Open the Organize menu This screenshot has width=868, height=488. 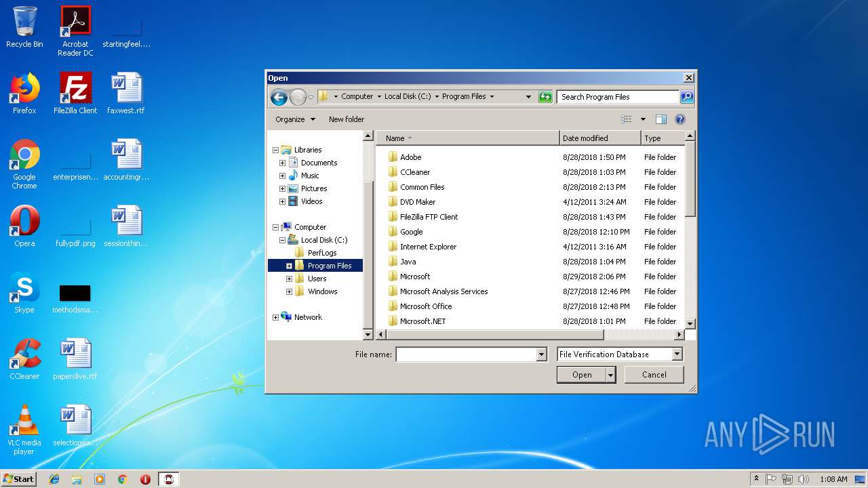coord(295,119)
